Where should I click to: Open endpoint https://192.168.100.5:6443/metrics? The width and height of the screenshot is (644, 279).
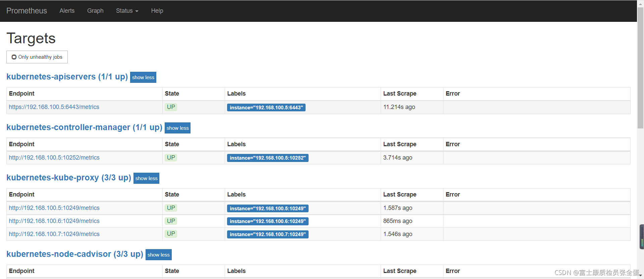click(x=54, y=107)
